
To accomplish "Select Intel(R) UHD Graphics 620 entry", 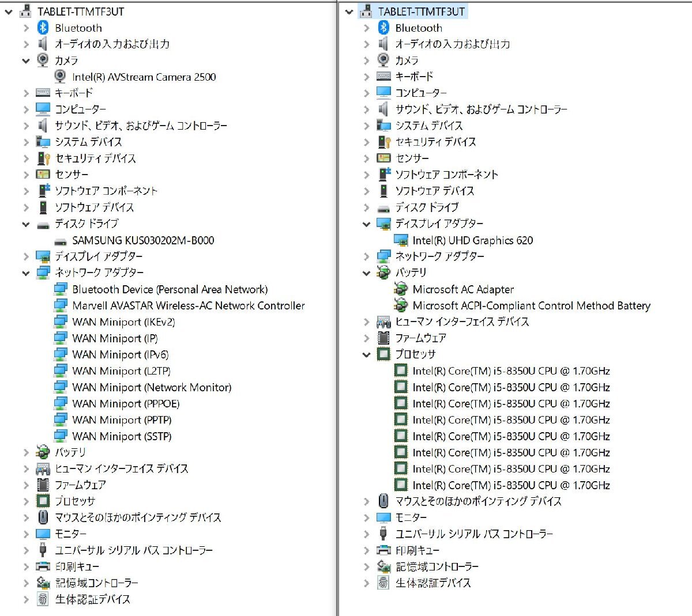I will click(473, 240).
